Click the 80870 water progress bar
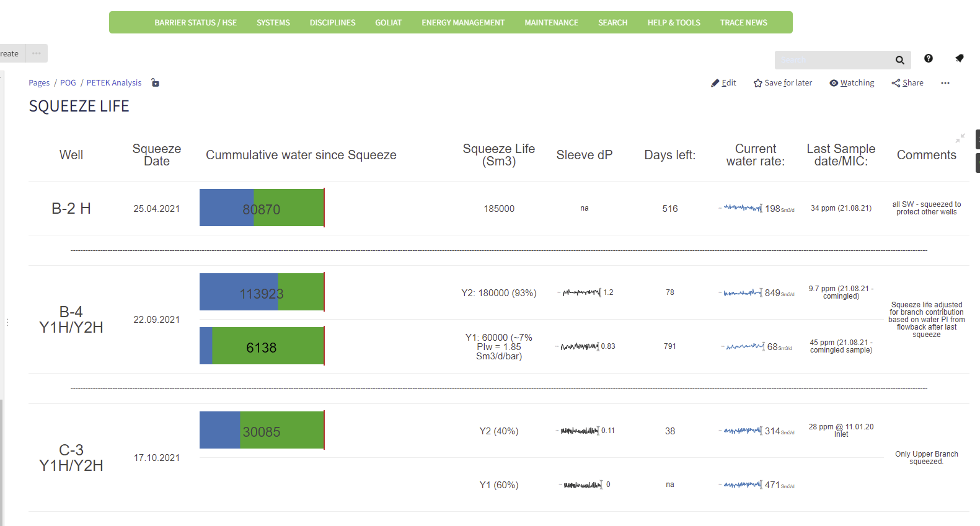This screenshot has height=526, width=980. pyautogui.click(x=262, y=208)
